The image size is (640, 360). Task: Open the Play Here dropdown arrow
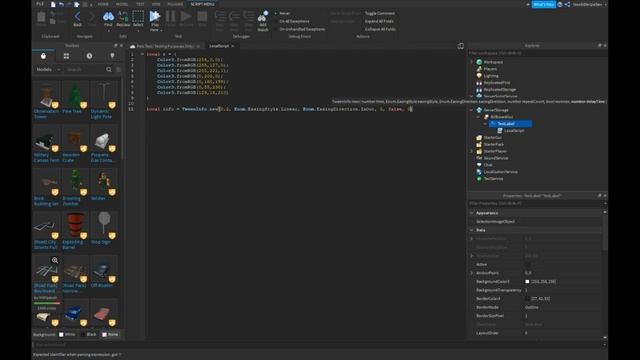[161, 30]
